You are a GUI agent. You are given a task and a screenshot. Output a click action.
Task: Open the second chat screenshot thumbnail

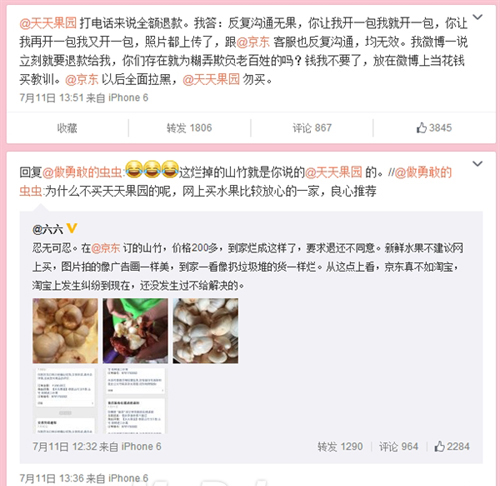(135, 401)
